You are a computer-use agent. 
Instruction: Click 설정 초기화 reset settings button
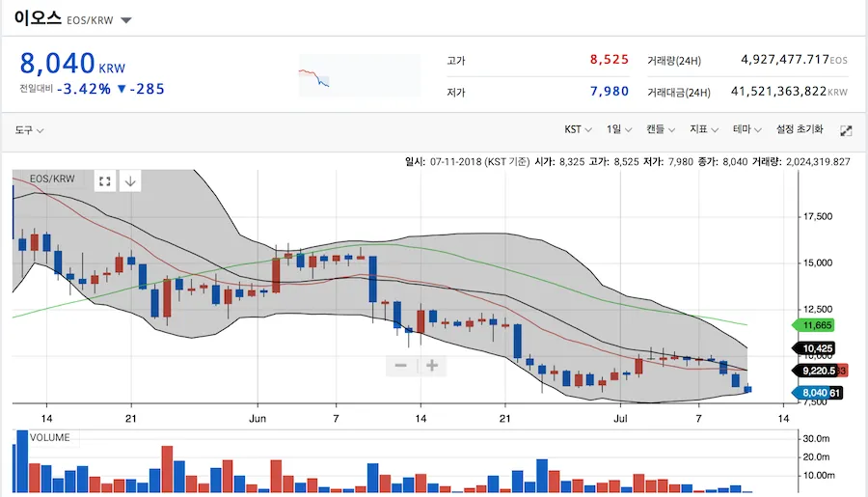point(800,129)
